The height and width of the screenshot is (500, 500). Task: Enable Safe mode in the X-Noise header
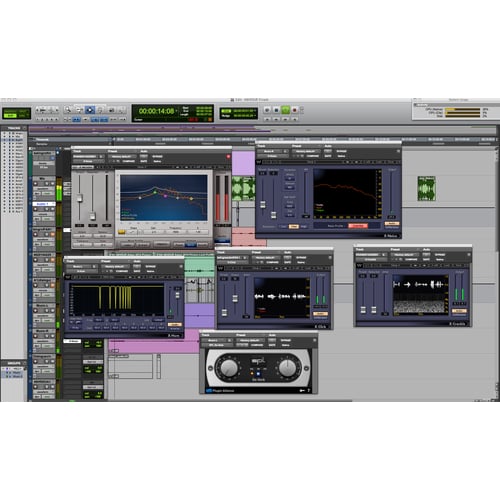point(328,156)
